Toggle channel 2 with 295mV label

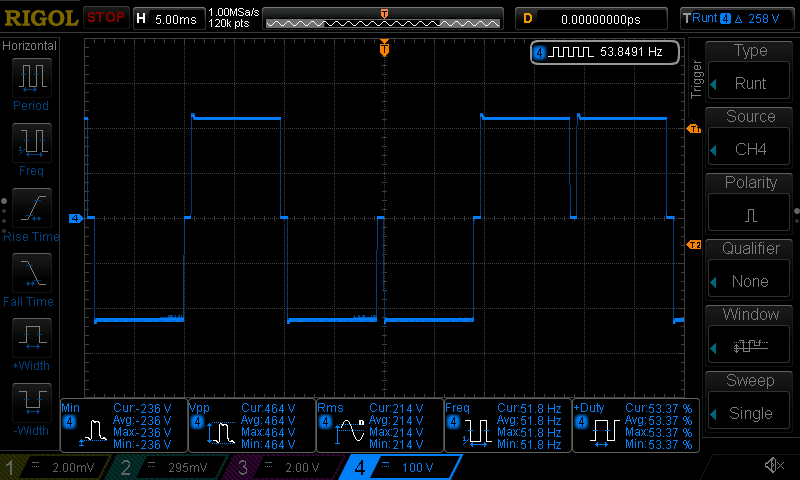[x=169, y=467]
